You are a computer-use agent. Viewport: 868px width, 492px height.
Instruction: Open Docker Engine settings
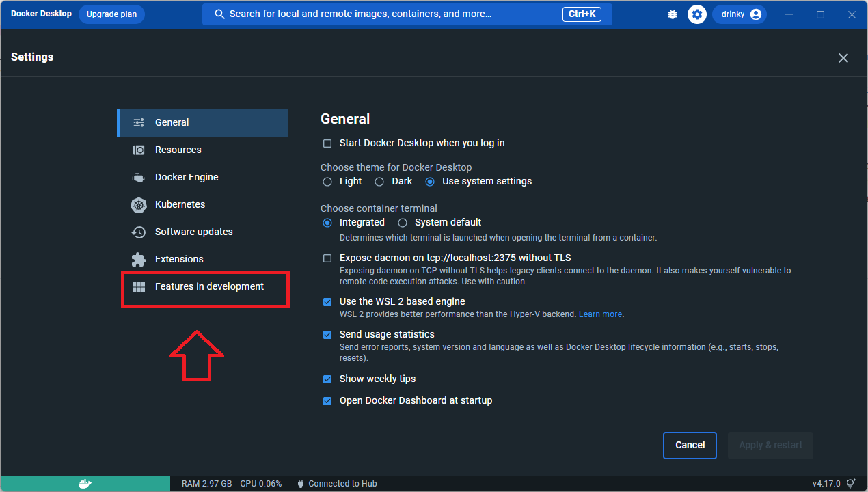(202, 177)
